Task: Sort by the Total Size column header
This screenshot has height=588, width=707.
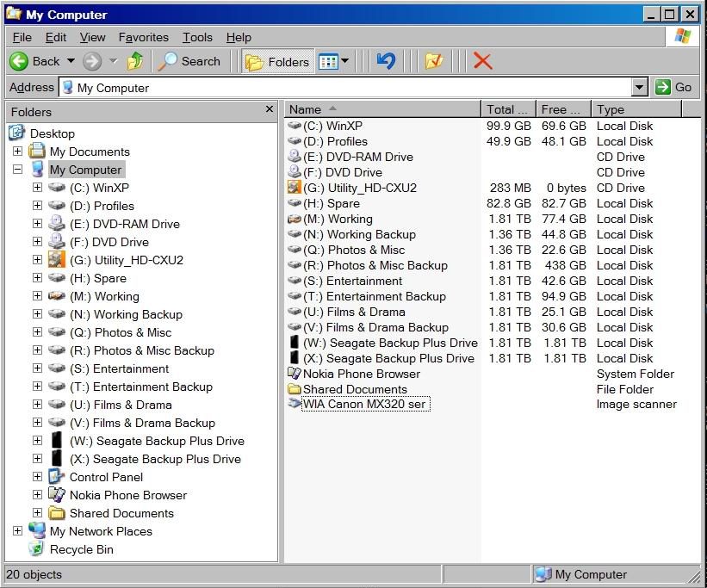Action: [x=509, y=109]
